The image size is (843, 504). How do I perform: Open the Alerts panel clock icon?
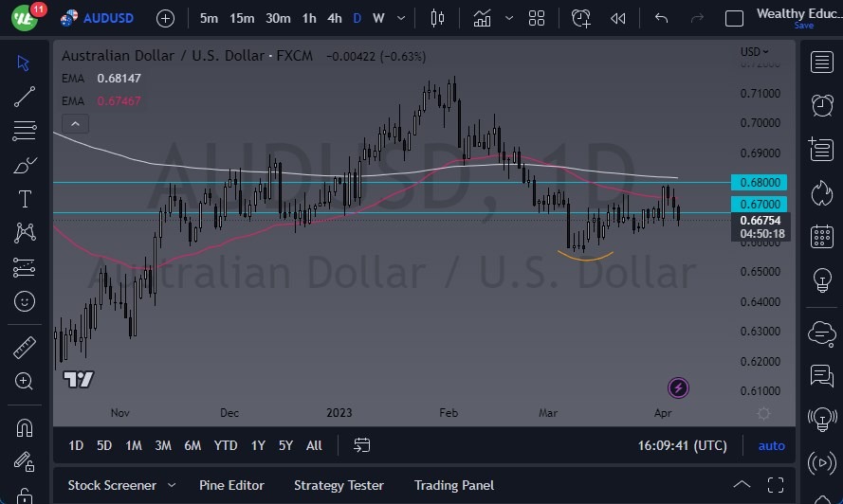[821, 105]
